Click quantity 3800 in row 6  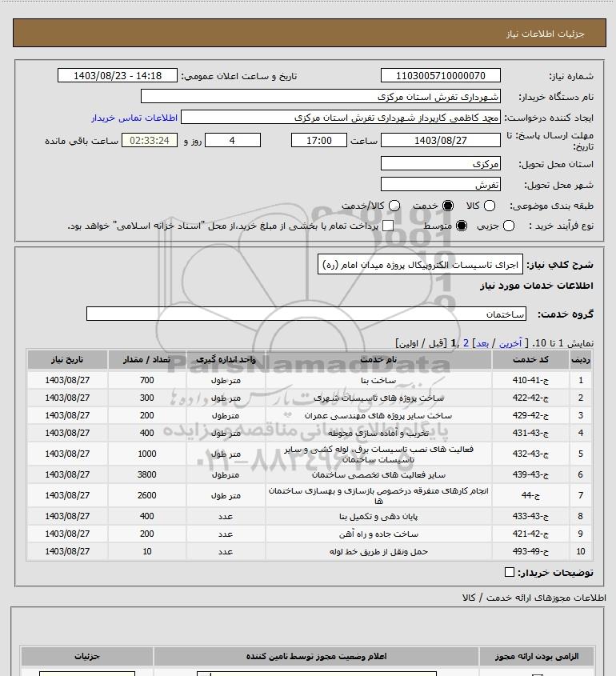[x=147, y=474]
